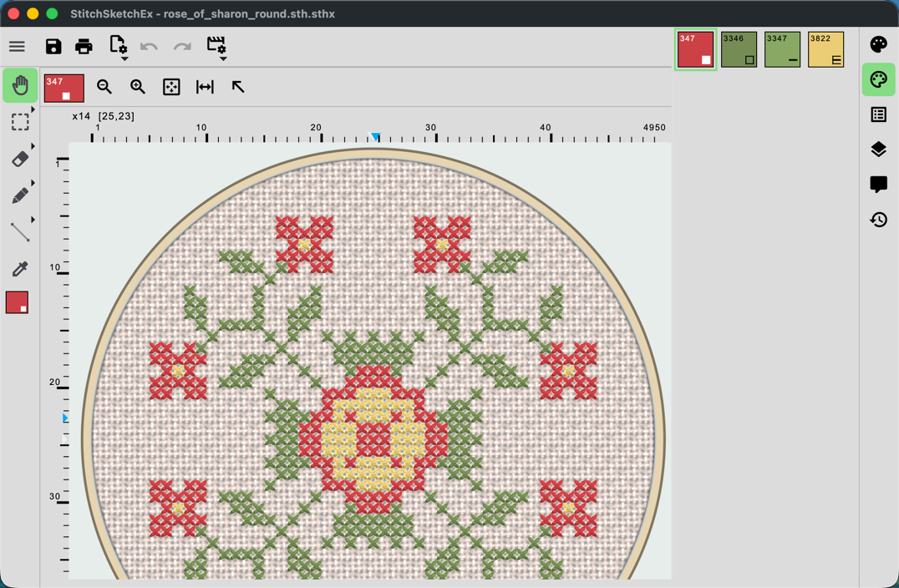This screenshot has width=899, height=588.
Task: Expand line tool options triangle
Action: [x=33, y=220]
